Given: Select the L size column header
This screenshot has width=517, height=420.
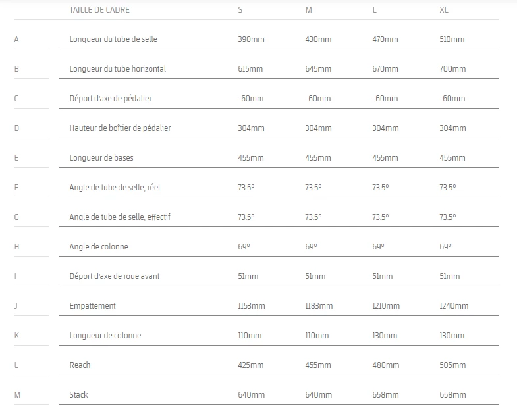Looking at the screenshot, I should [x=375, y=10].
